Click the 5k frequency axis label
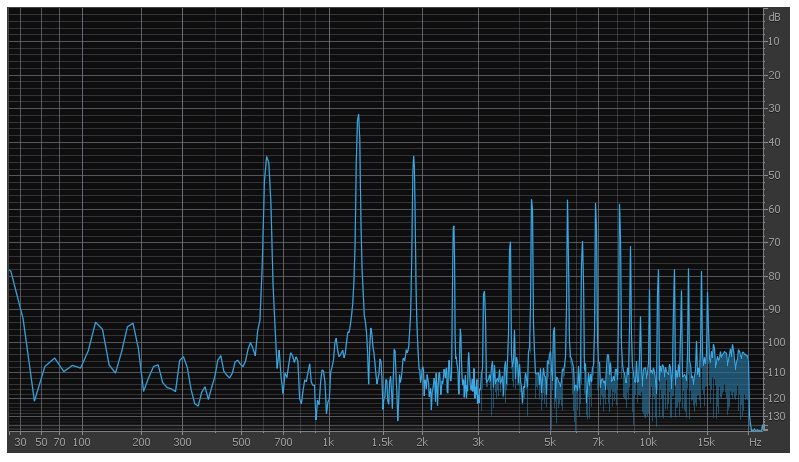The width and height of the screenshot is (799, 462). point(550,442)
